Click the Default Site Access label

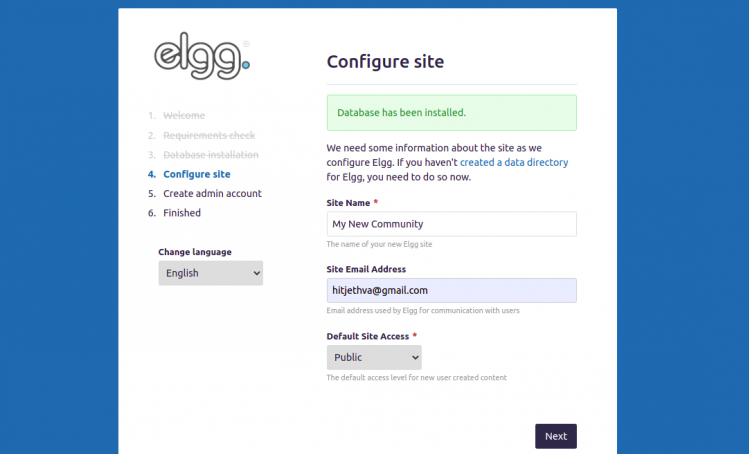coord(367,336)
